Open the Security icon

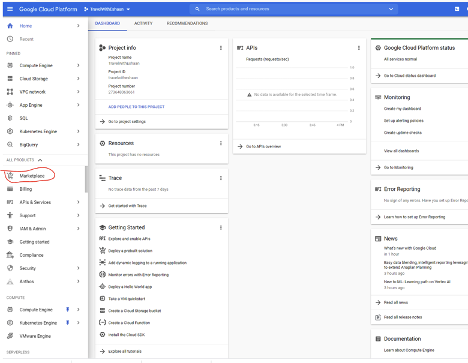tap(10, 268)
